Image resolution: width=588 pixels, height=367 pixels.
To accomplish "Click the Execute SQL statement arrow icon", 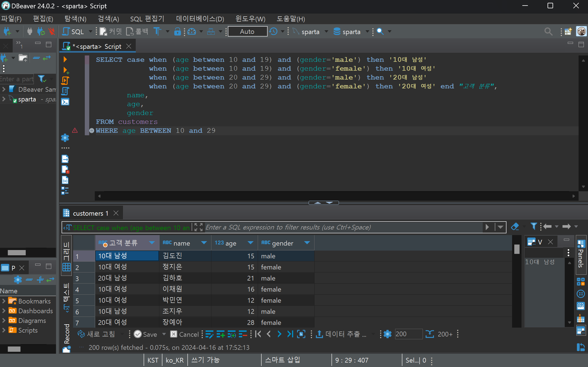I will point(65,59).
